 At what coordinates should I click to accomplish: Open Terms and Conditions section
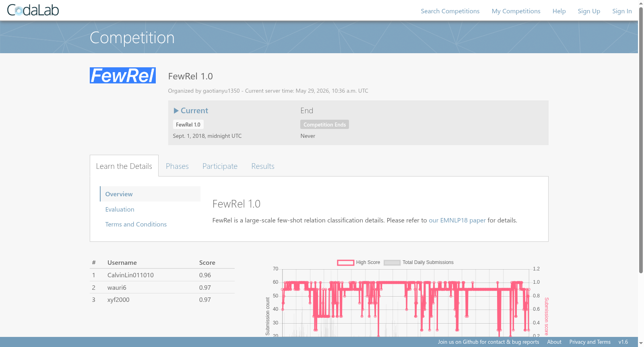point(136,224)
